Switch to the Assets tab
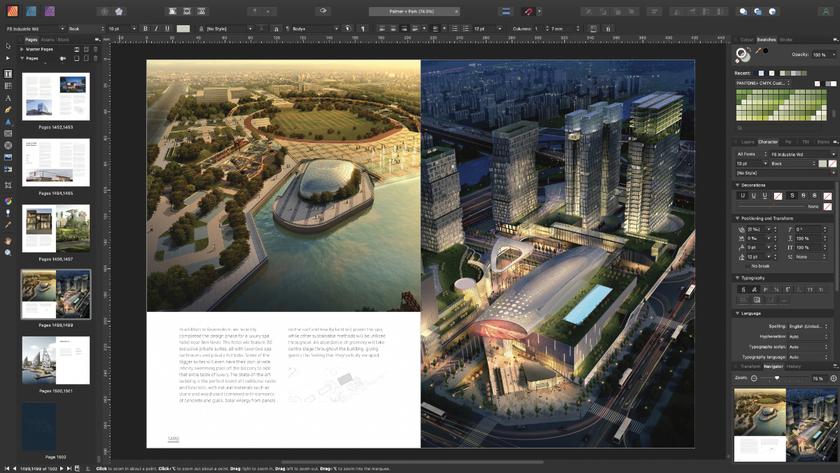Viewport: 840px width, 473px height. [47, 39]
